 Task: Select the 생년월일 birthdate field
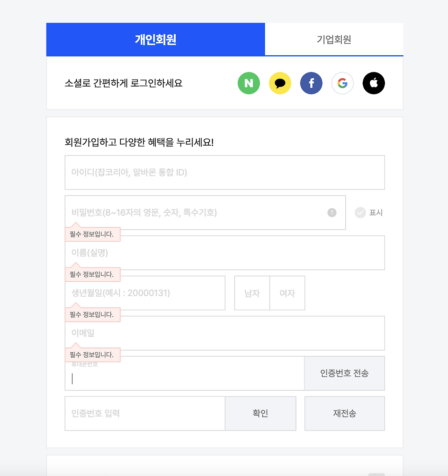145,293
